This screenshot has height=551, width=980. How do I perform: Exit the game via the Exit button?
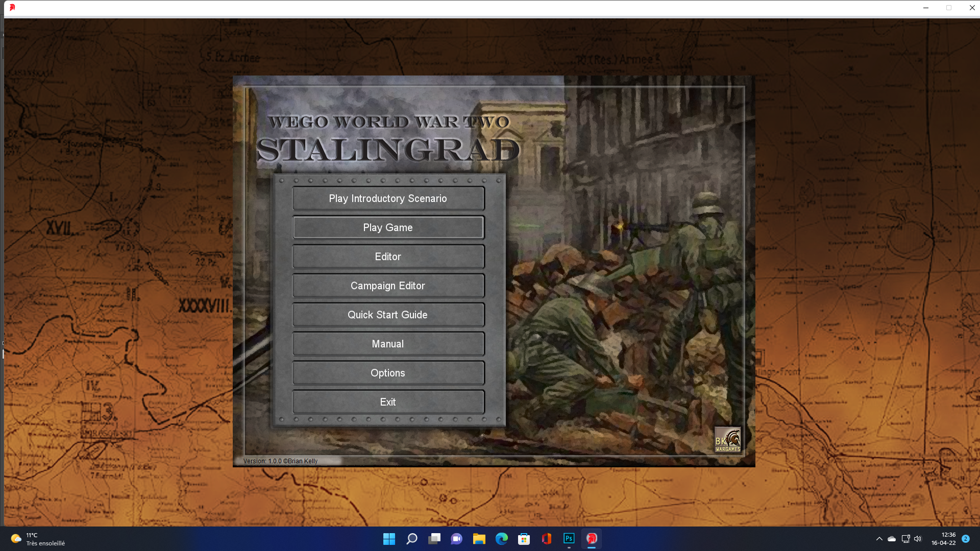(x=388, y=402)
